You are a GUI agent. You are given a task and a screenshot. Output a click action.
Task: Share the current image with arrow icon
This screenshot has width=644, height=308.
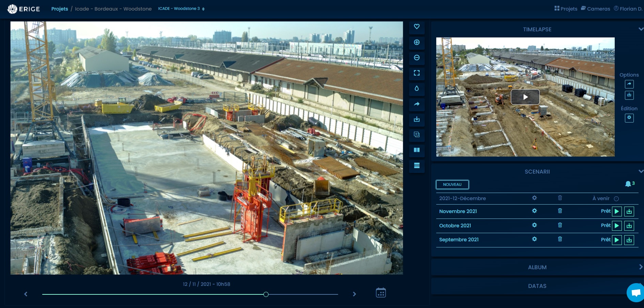417,104
